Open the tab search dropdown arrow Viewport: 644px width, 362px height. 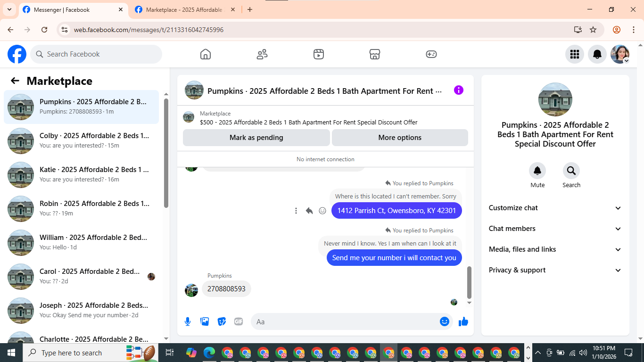click(x=9, y=9)
